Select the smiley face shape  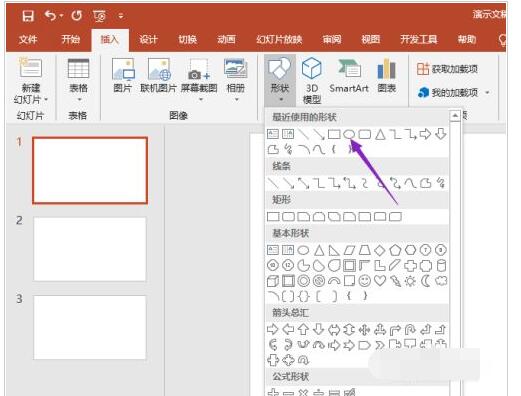coord(364,281)
